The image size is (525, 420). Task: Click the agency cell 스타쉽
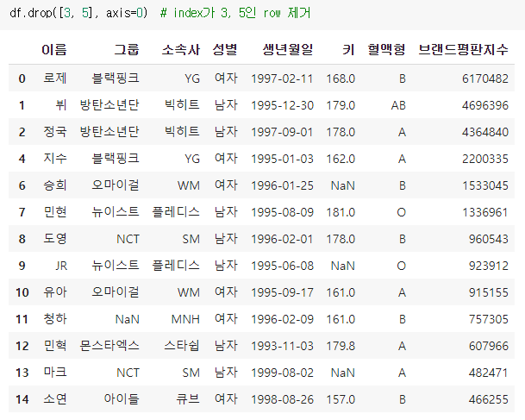click(182, 346)
